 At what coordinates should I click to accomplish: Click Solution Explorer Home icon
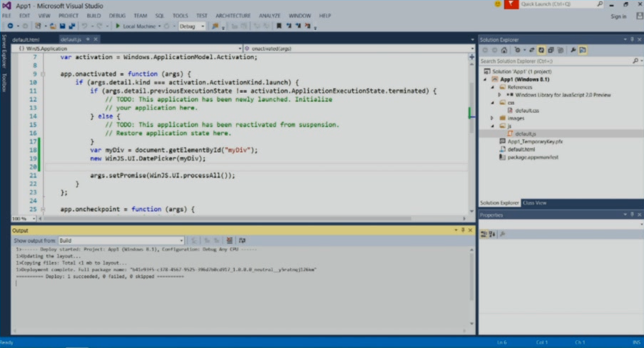504,50
